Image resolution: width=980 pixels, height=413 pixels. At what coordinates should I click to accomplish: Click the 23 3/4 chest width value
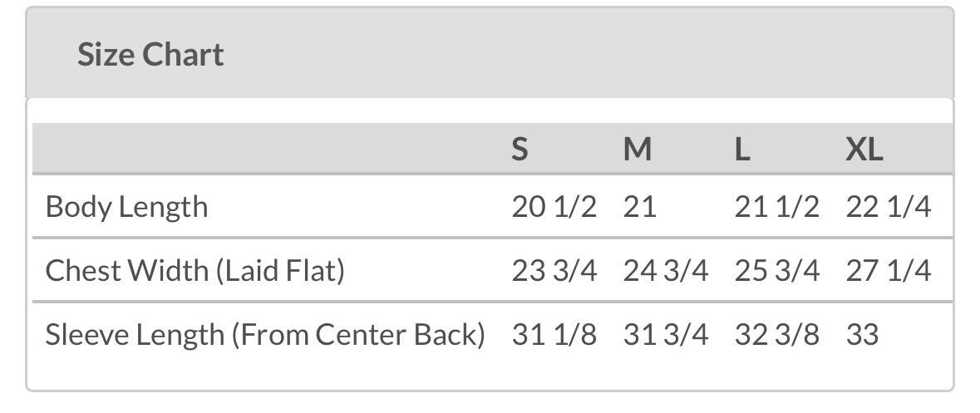pyautogui.click(x=554, y=270)
